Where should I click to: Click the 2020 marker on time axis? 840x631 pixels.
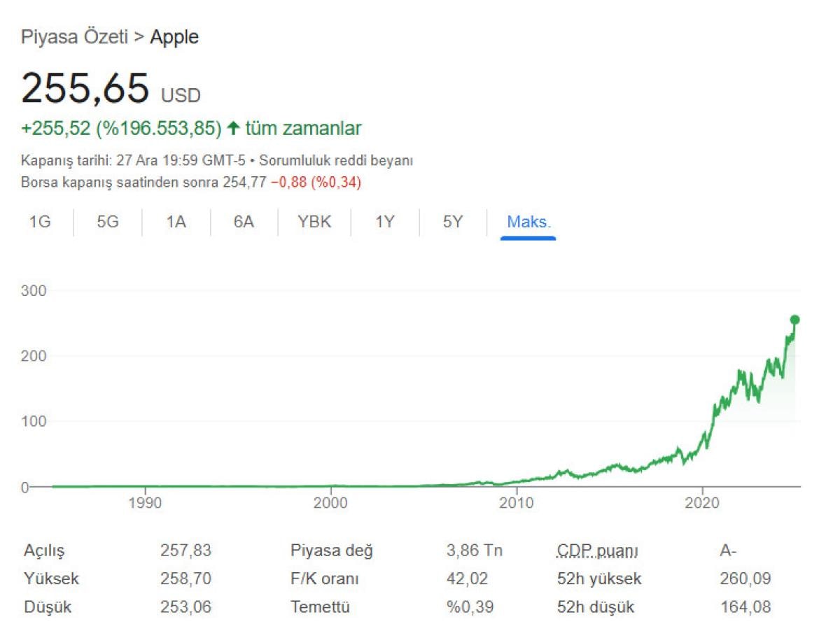(703, 502)
